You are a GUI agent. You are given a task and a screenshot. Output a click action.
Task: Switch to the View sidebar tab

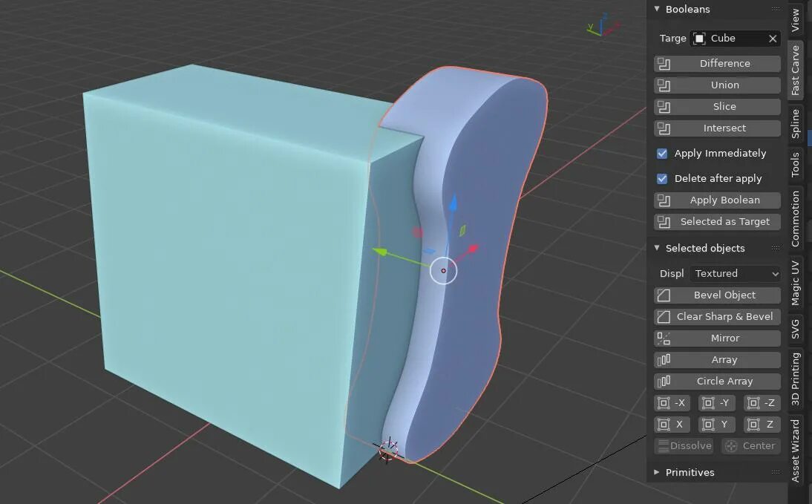(x=796, y=20)
